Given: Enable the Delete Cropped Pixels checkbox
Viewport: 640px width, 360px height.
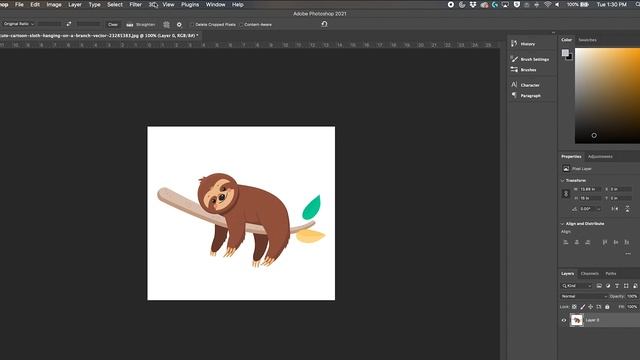Looking at the screenshot, I should [x=192, y=24].
